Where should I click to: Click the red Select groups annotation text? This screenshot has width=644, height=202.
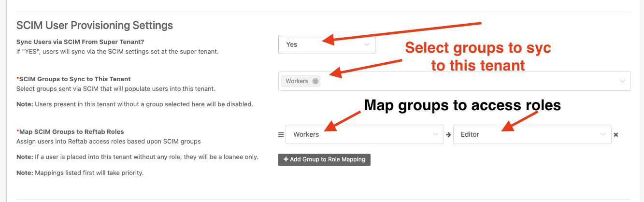tap(478, 57)
